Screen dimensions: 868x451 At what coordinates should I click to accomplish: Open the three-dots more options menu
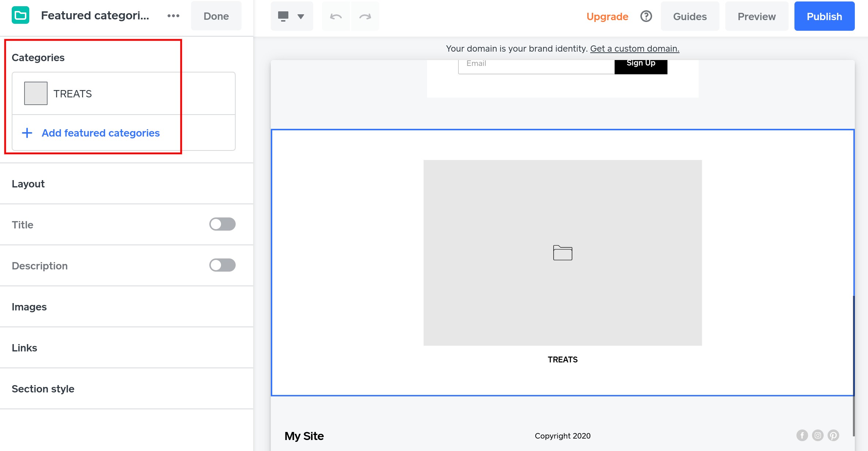(173, 16)
